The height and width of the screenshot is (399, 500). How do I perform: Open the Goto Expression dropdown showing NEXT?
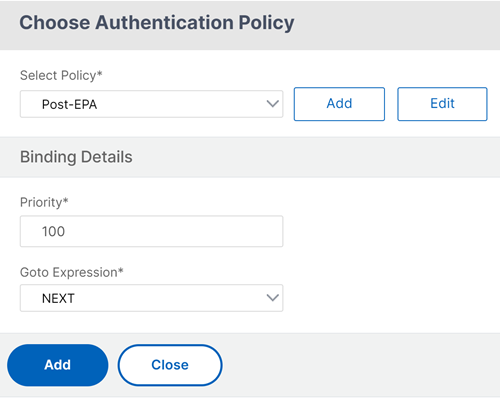pyautogui.click(x=151, y=298)
